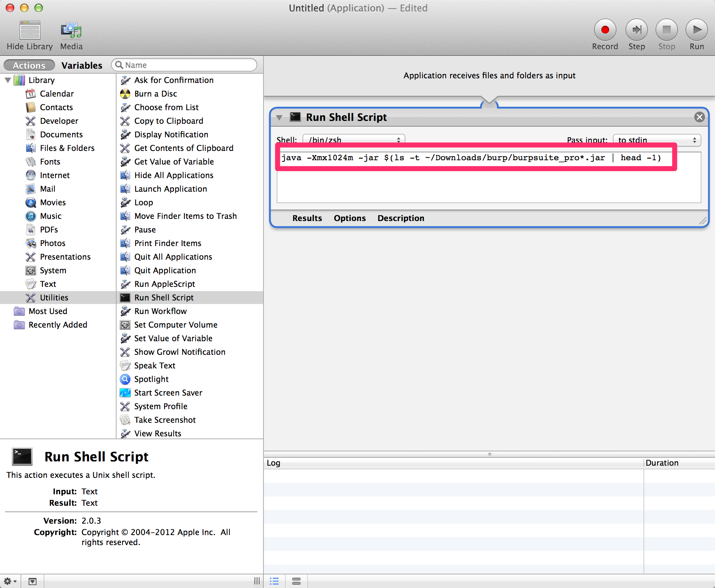Run the workflow with Run button
Screen dimensions: 715x588
(x=696, y=30)
